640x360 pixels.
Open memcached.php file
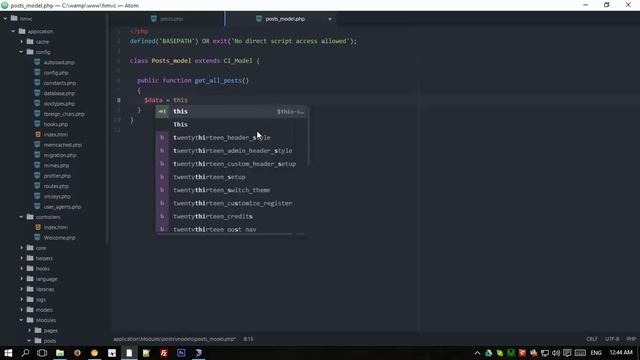pyautogui.click(x=62, y=145)
